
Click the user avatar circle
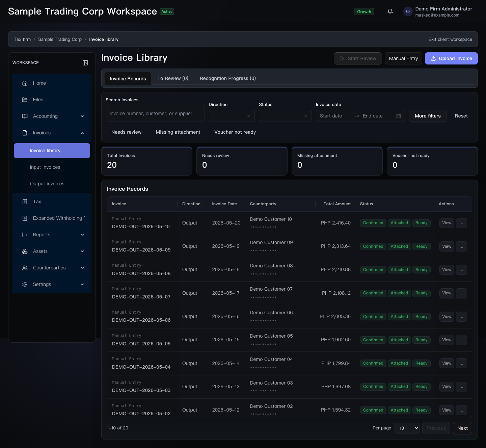(x=408, y=11)
